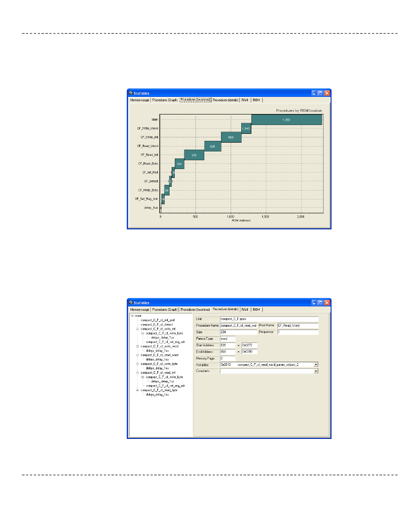
Task: Open Procedures (Graph) tab in the chart window
Action: coord(165,100)
